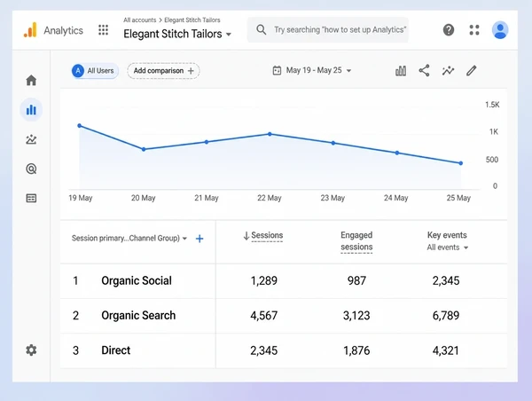This screenshot has width=532, height=401.
Task: Click the calendar icon by the date range
Action: [277, 70]
